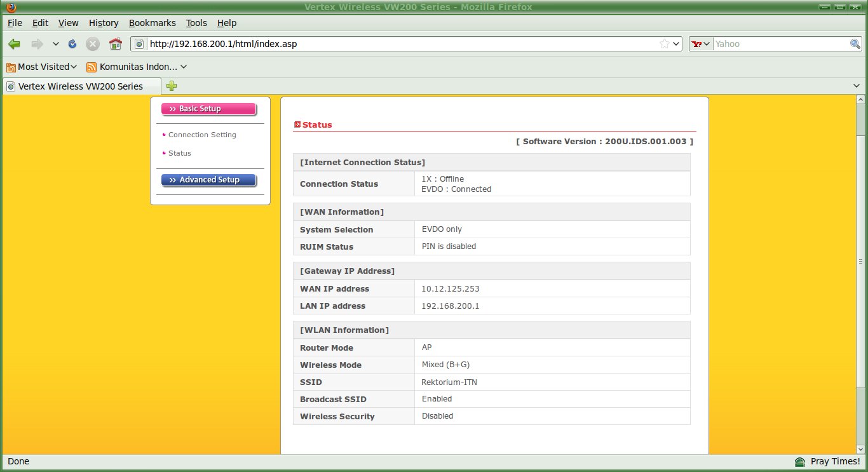Expand the Most Visited bookmarks folder
This screenshot has width=868, height=472.
pos(42,67)
